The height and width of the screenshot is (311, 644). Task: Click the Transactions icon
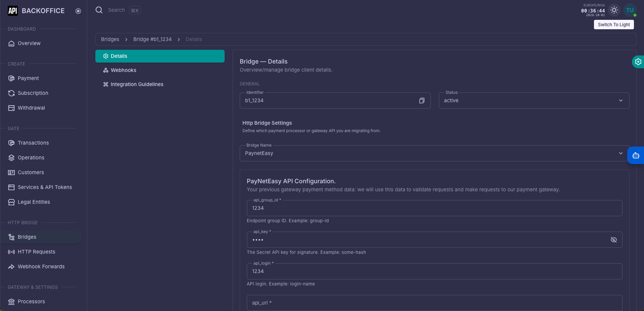11,143
